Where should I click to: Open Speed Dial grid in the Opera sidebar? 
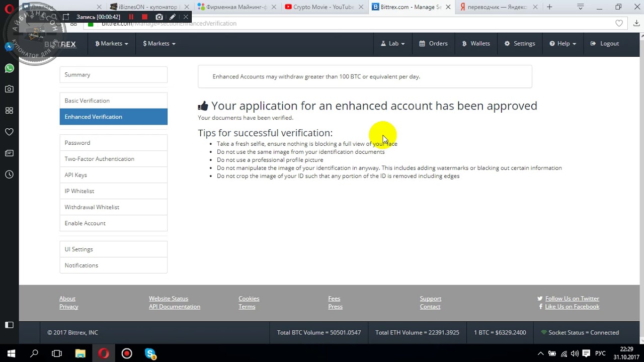click(x=9, y=111)
